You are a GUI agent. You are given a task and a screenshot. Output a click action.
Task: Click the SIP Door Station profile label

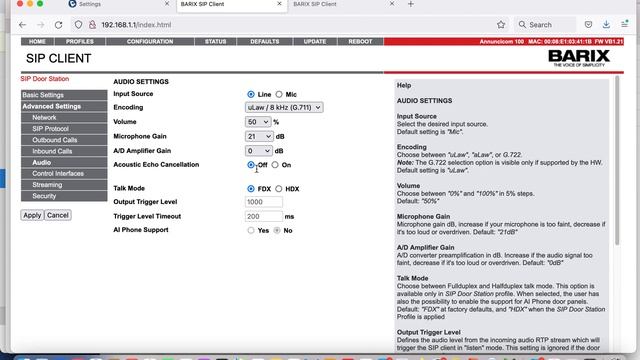(45, 79)
